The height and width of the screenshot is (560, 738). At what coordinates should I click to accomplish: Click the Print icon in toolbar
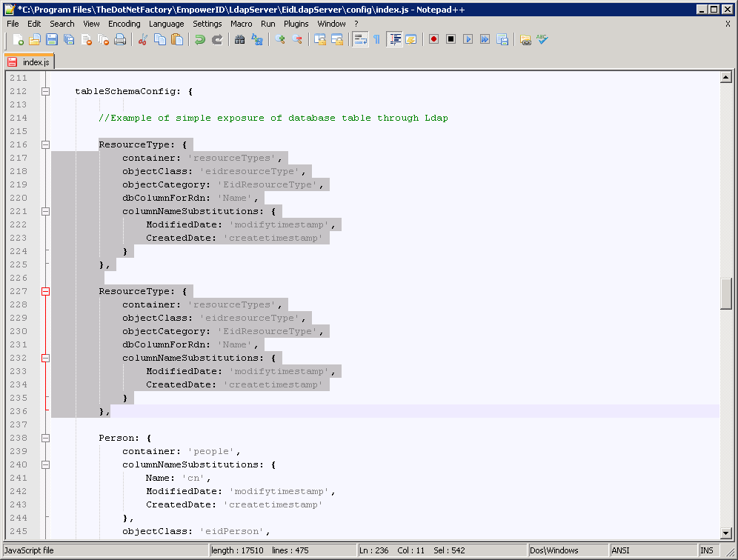point(120,39)
